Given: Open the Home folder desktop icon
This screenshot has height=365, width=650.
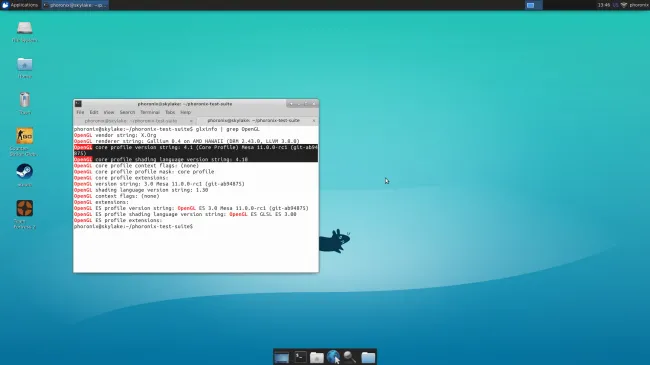Looking at the screenshot, I should [x=25, y=68].
